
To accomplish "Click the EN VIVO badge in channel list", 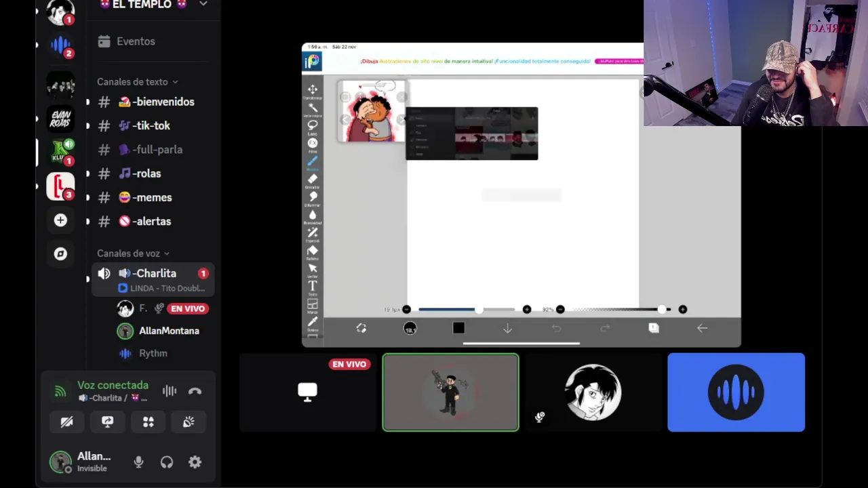I will [x=188, y=308].
